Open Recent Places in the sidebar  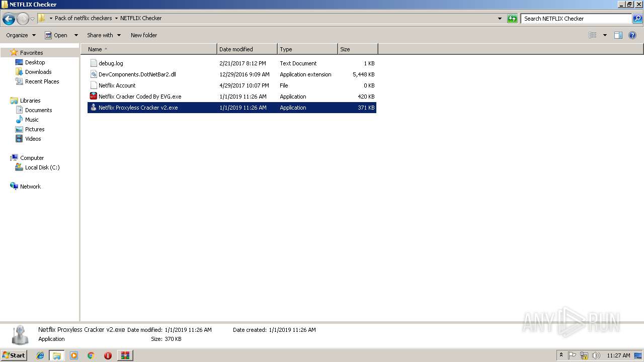coord(42,81)
